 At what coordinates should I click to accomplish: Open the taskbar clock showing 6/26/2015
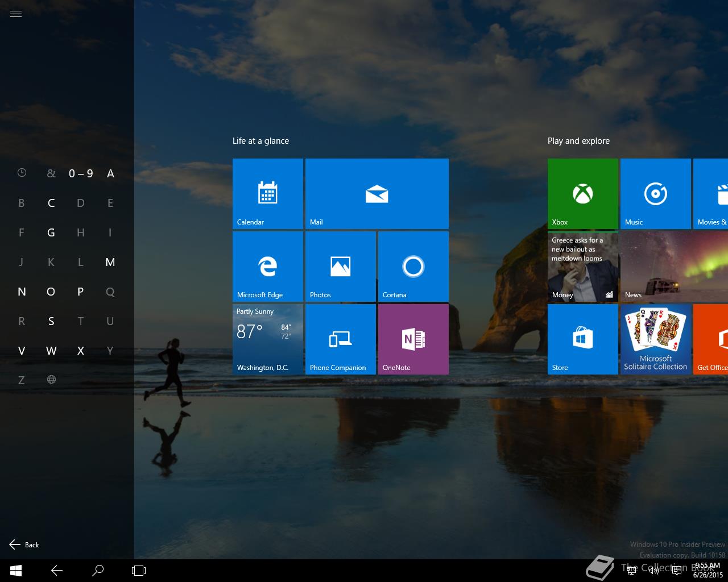708,571
